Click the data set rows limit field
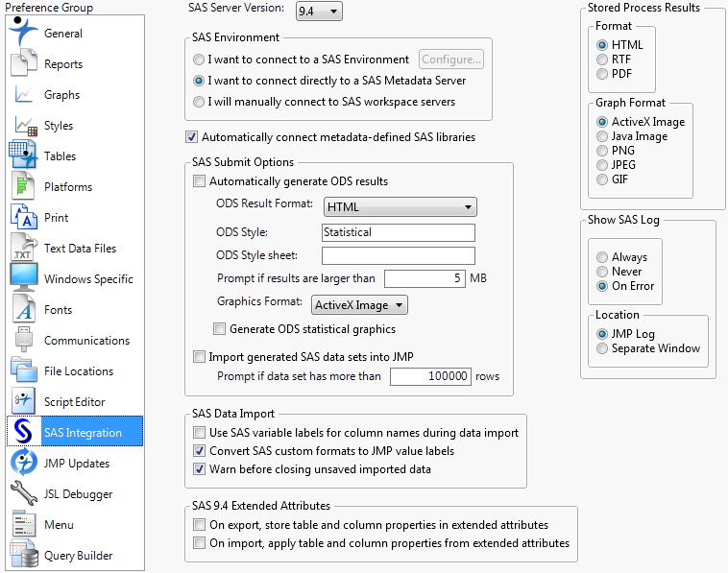Viewport: 728px width, 573px height. (x=430, y=376)
